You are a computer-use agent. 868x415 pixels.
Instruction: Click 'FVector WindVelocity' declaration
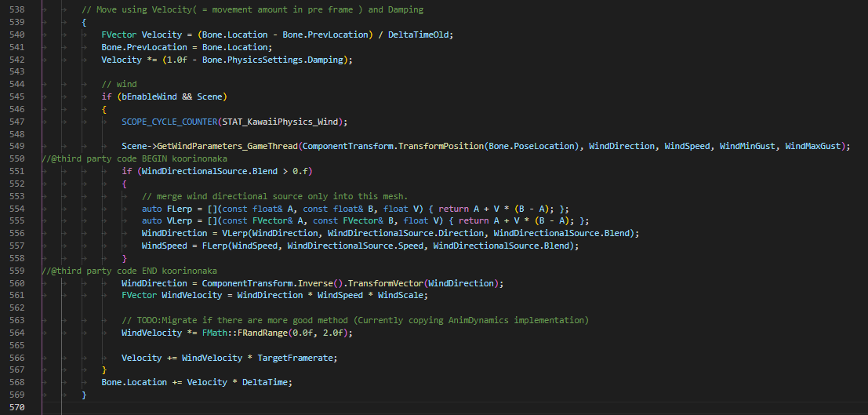point(172,295)
